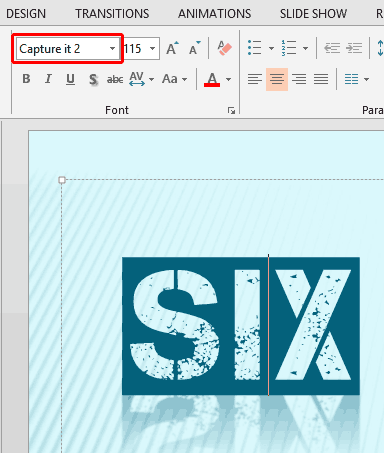Expand the Change Case dropdown arrow
Viewport: 384px width, 453px height.
(x=184, y=79)
